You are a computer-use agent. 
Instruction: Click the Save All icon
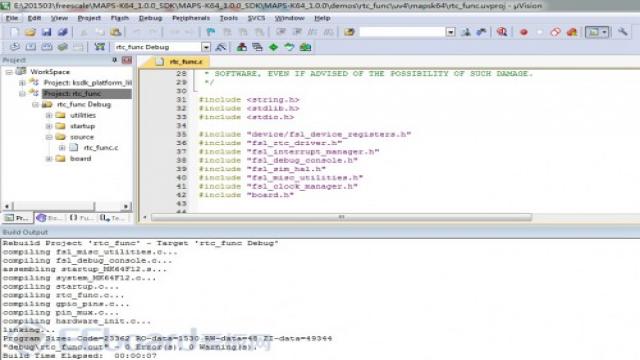tap(62, 32)
